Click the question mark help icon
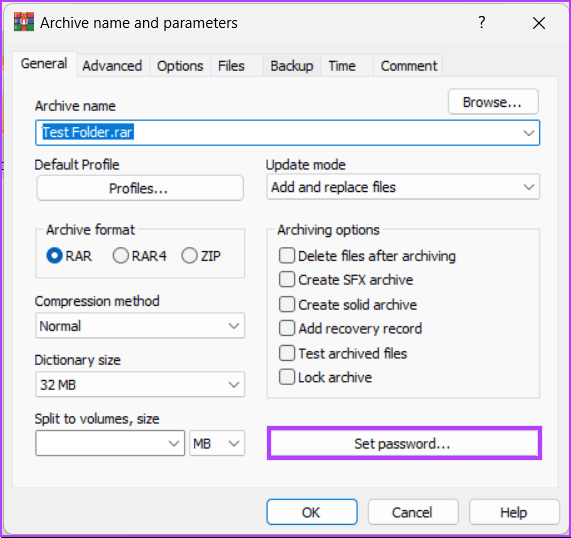Image resolution: width=571 pixels, height=538 pixels. [x=481, y=23]
